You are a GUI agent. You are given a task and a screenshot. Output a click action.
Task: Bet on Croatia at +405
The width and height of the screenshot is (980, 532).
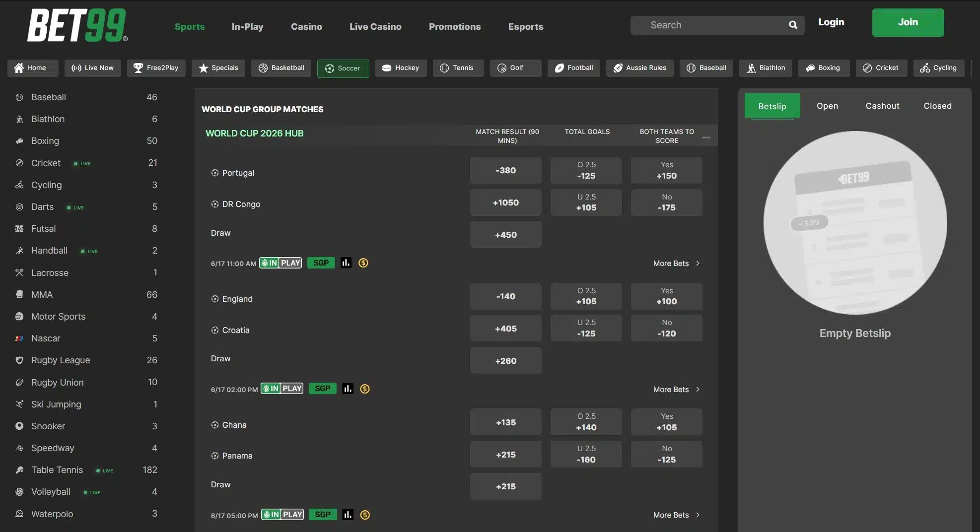pyautogui.click(x=505, y=328)
